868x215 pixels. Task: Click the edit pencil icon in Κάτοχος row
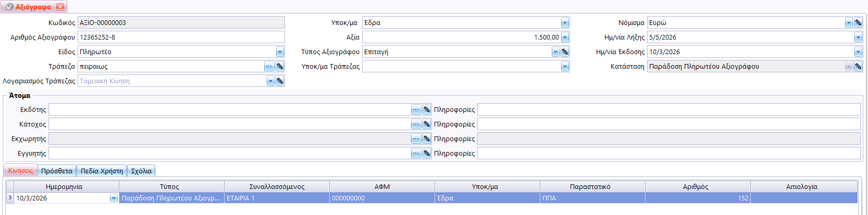coord(427,124)
